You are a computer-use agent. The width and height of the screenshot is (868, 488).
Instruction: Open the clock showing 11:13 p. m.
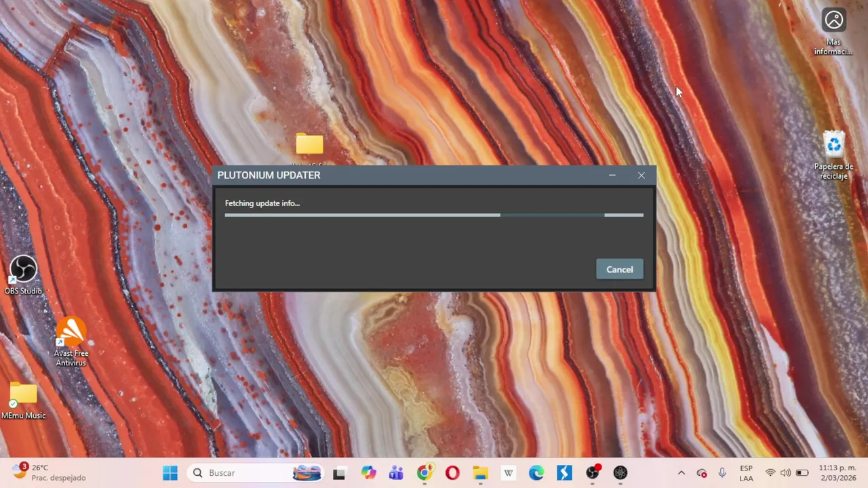coord(837,473)
